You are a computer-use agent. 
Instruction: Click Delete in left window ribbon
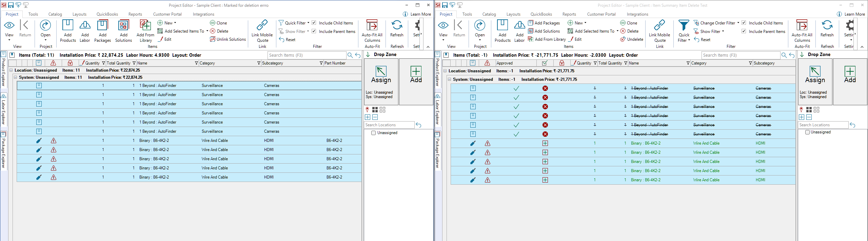(219, 31)
